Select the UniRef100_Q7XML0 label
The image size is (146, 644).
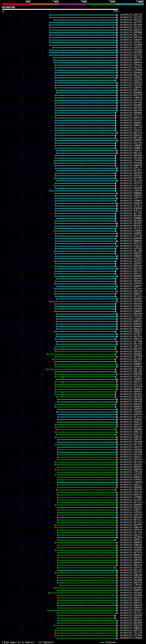(x=131, y=42)
